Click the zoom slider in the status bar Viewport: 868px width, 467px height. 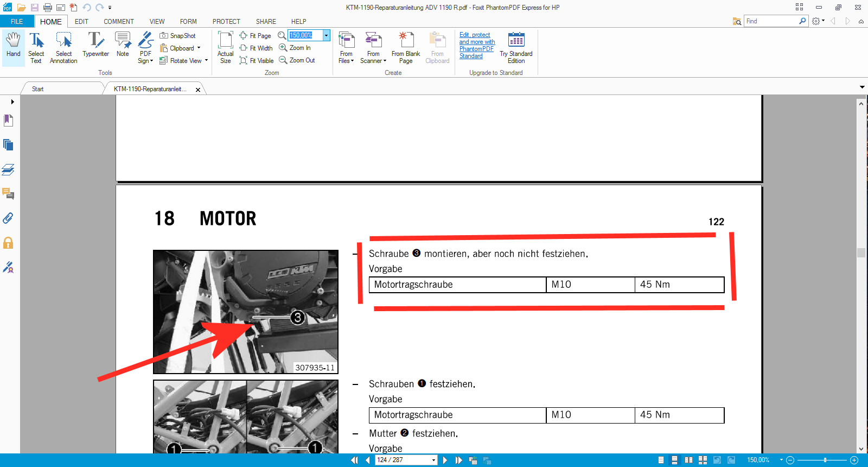click(x=825, y=460)
